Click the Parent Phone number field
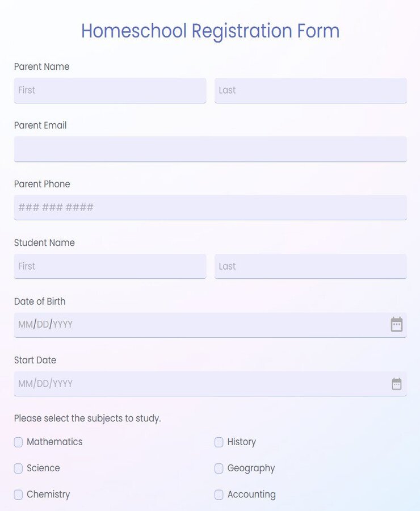 [x=210, y=207]
